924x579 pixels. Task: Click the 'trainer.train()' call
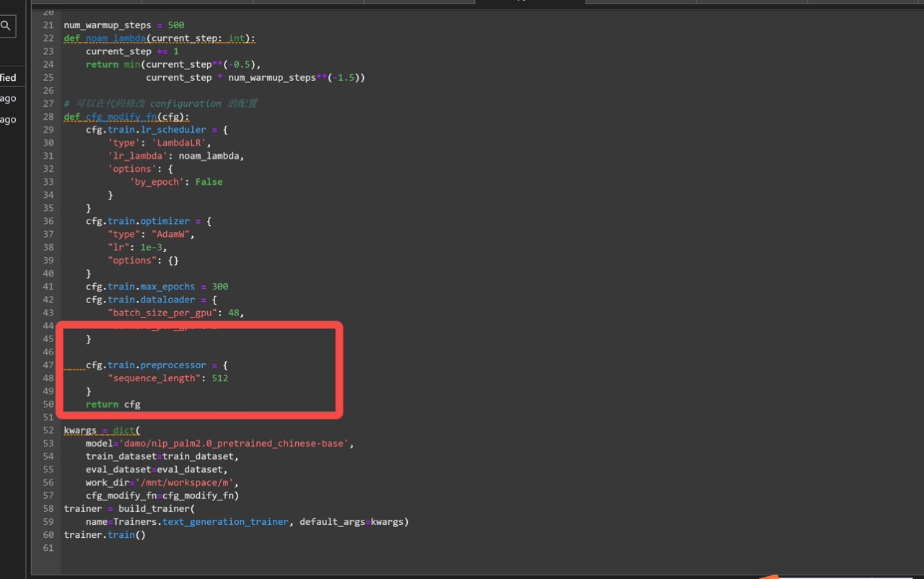point(105,534)
